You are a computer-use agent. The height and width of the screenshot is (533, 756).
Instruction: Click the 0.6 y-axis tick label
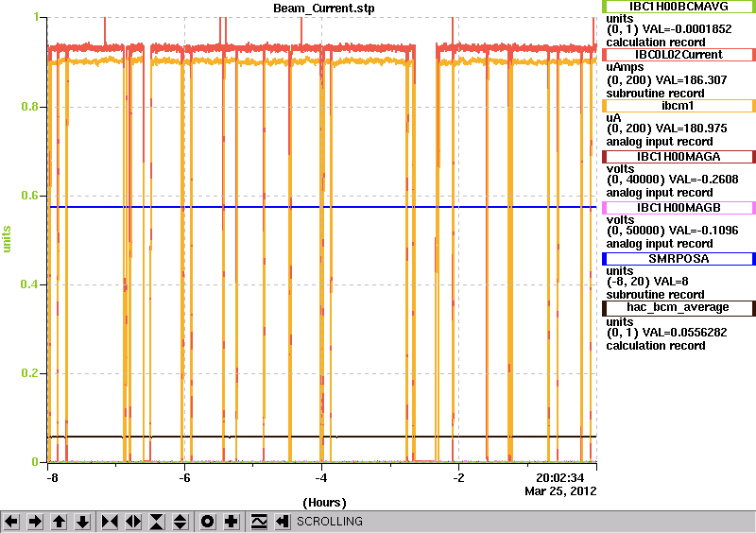pos(30,196)
